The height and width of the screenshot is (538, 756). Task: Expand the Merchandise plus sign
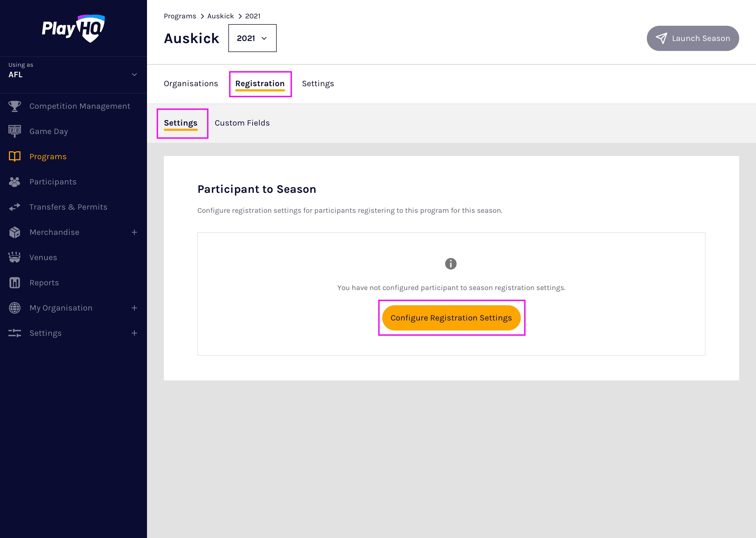(x=134, y=232)
